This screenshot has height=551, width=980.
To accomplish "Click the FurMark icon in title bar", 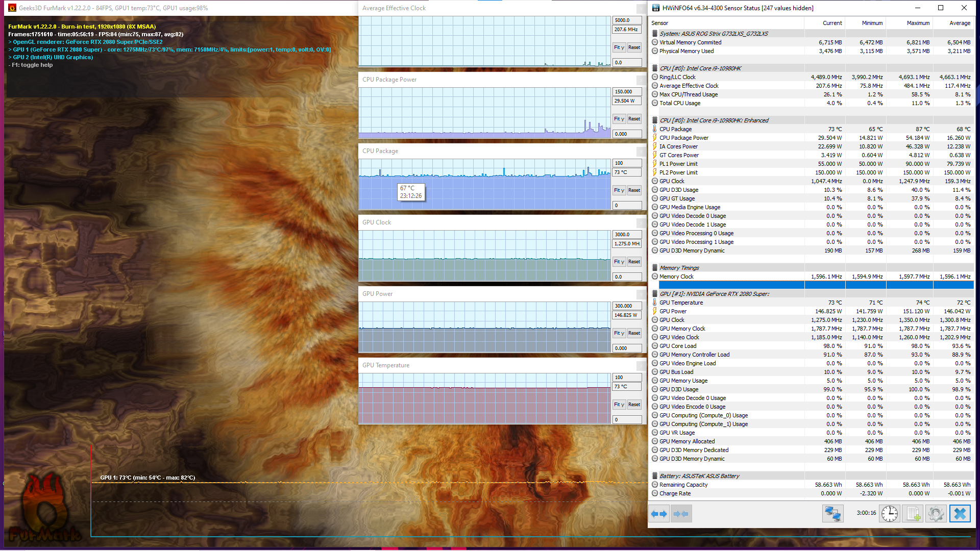I will click(12, 8).
